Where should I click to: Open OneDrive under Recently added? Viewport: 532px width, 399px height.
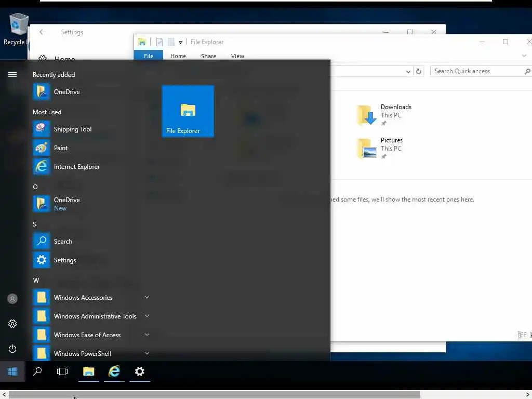coord(91,91)
